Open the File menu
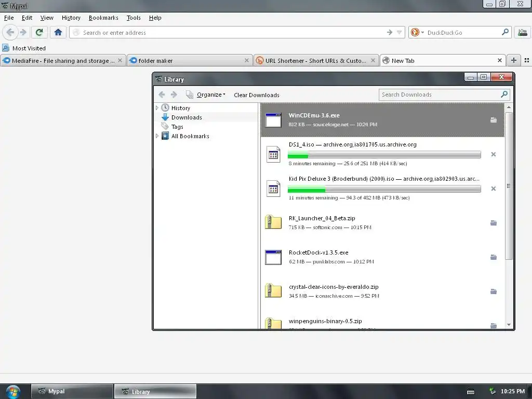532x399 pixels. click(9, 18)
